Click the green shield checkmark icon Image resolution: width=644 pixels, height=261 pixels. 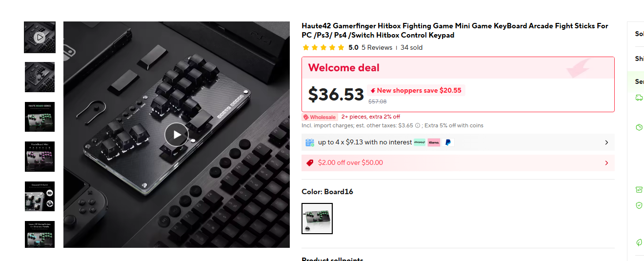click(639, 205)
